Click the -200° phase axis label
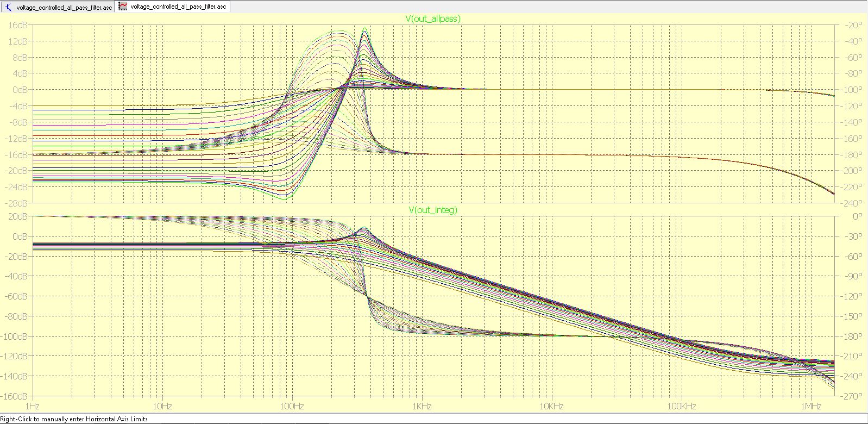Viewport: 868px width, 424px height. coord(852,171)
